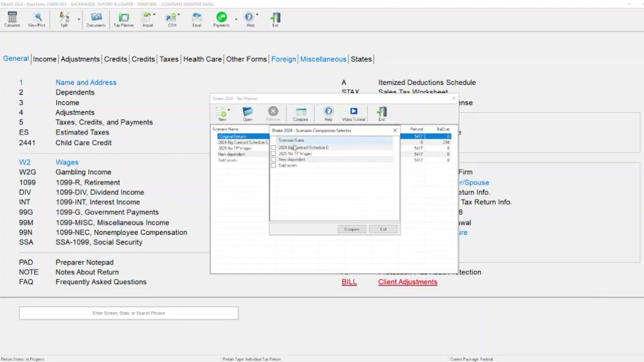Screen dimensions: 644x362
Task: Open the Gambling Income screen
Action: click(84, 172)
